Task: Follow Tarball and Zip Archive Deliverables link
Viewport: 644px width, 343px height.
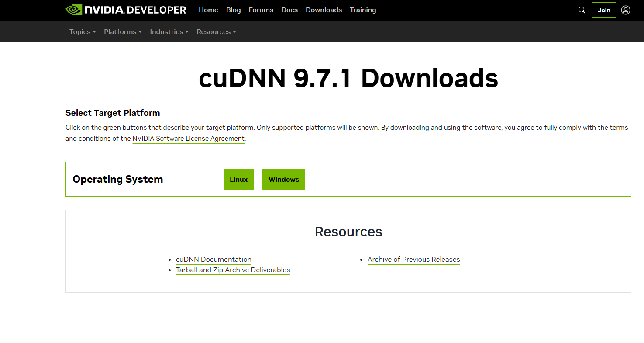Action: click(233, 270)
